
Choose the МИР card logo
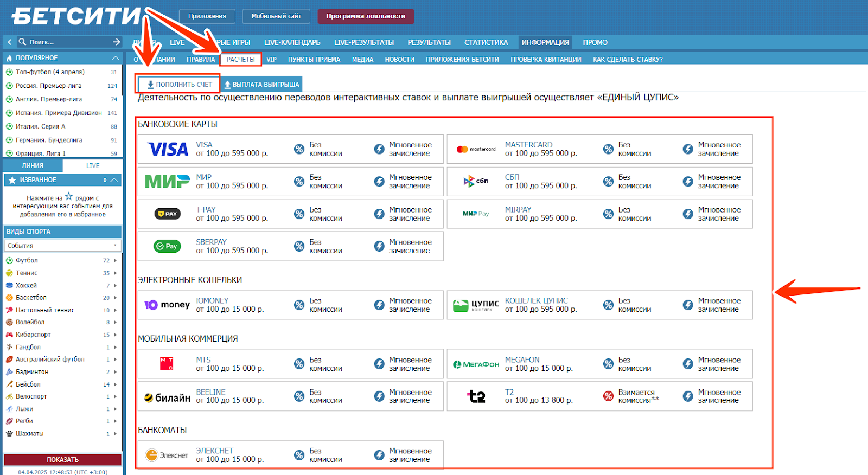(x=167, y=182)
